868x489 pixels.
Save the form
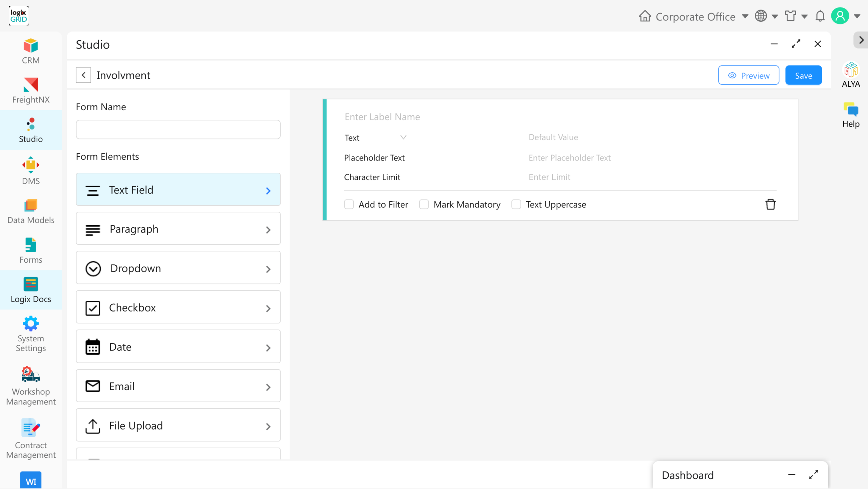pos(804,75)
